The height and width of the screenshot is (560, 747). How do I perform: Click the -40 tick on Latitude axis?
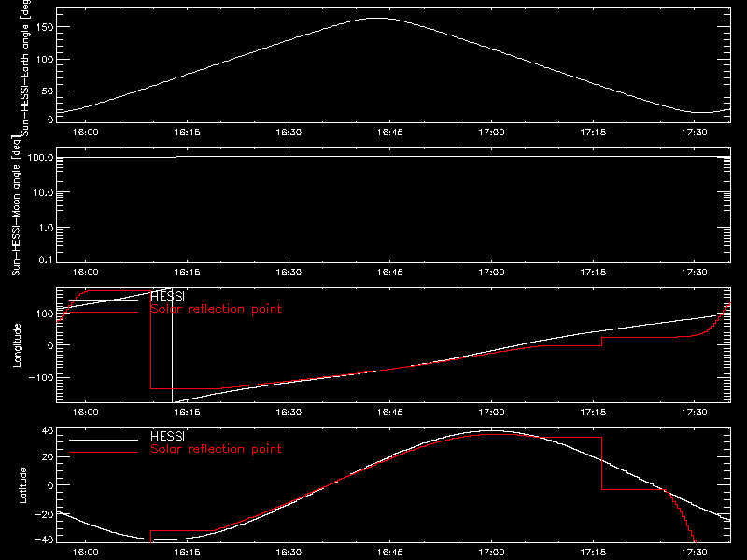44,540
